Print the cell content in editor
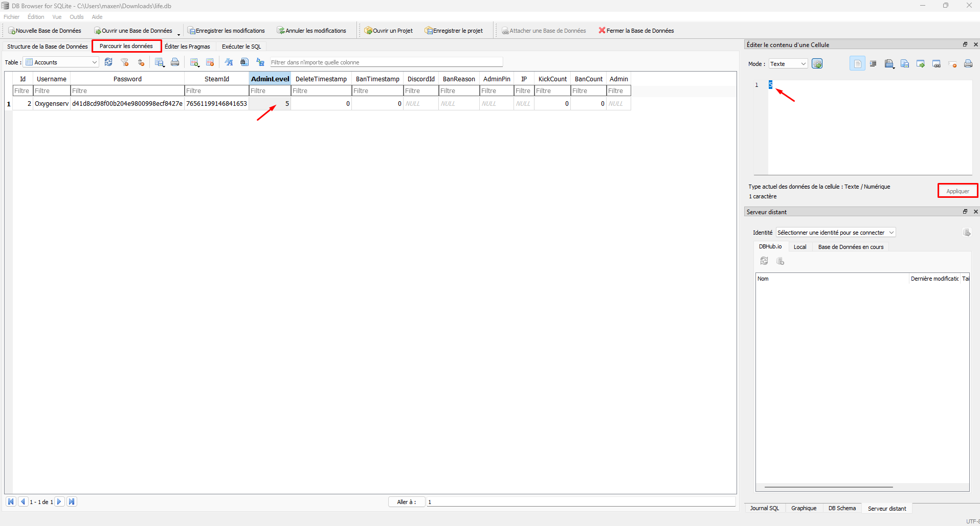The width and height of the screenshot is (980, 526). (968, 64)
